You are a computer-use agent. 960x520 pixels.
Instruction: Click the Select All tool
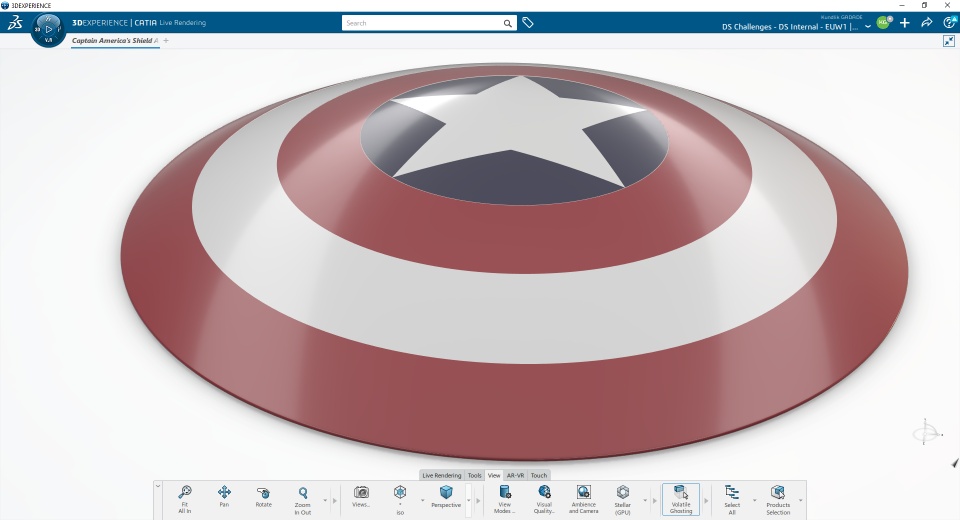coord(732,499)
